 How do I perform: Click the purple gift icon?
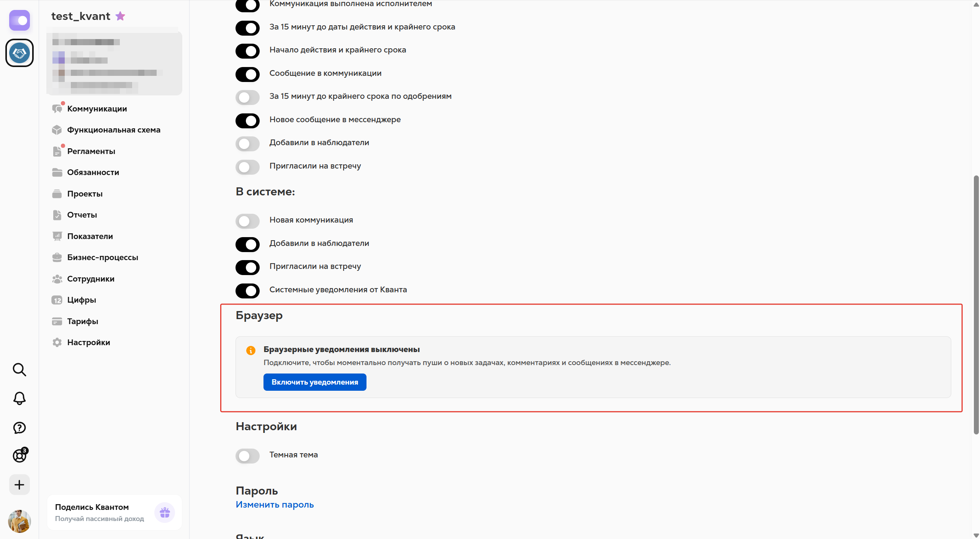165,512
